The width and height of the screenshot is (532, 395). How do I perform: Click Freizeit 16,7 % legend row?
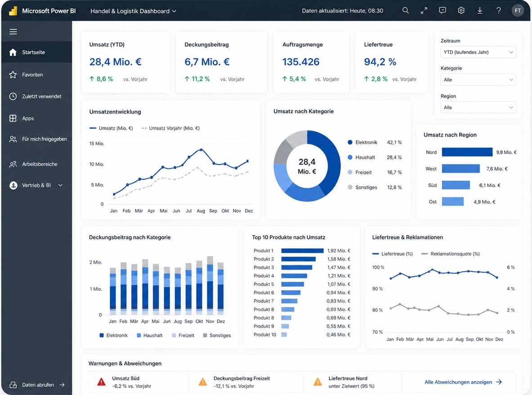375,172
